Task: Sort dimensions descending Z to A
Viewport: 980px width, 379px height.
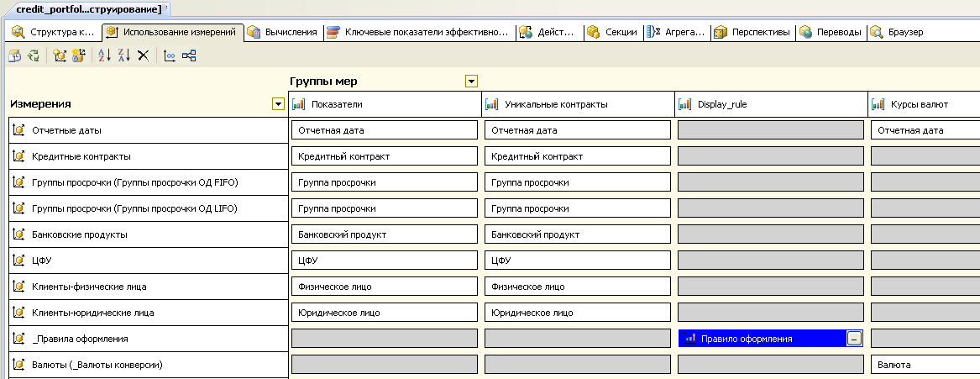Action: pyautogui.click(x=123, y=55)
